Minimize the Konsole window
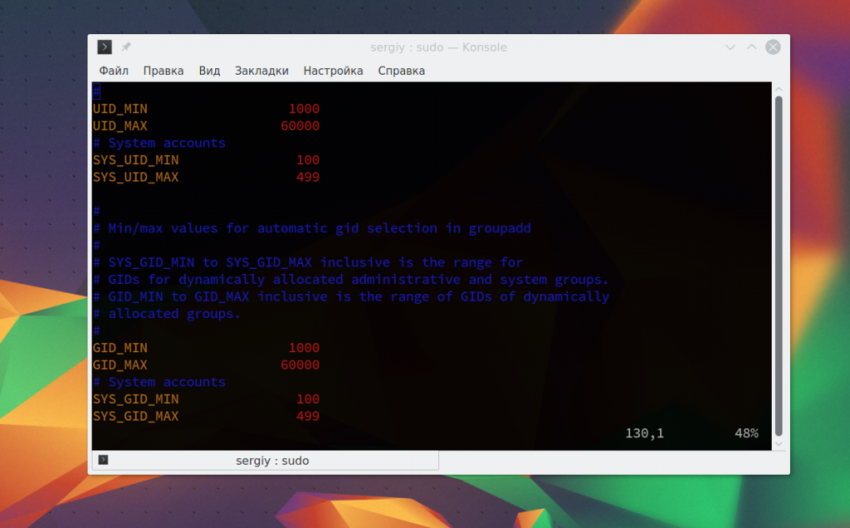Screen dimensions: 850x528 tap(732, 47)
